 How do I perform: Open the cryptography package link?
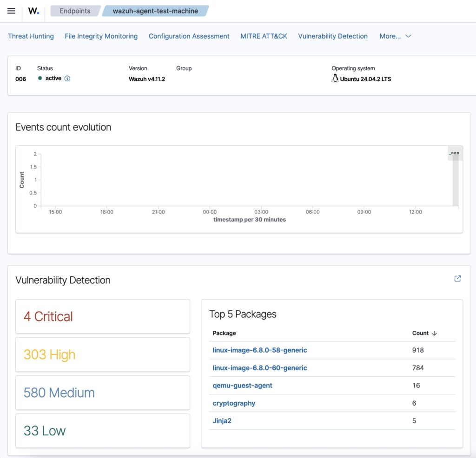(x=234, y=403)
